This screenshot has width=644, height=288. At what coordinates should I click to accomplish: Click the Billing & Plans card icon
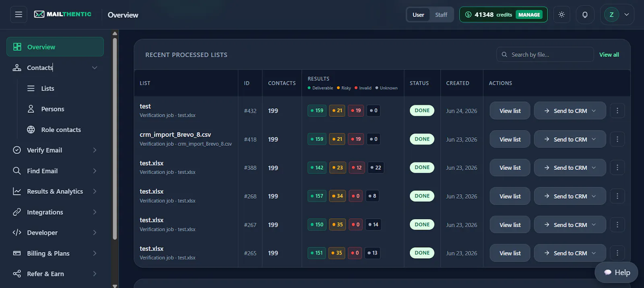17,253
